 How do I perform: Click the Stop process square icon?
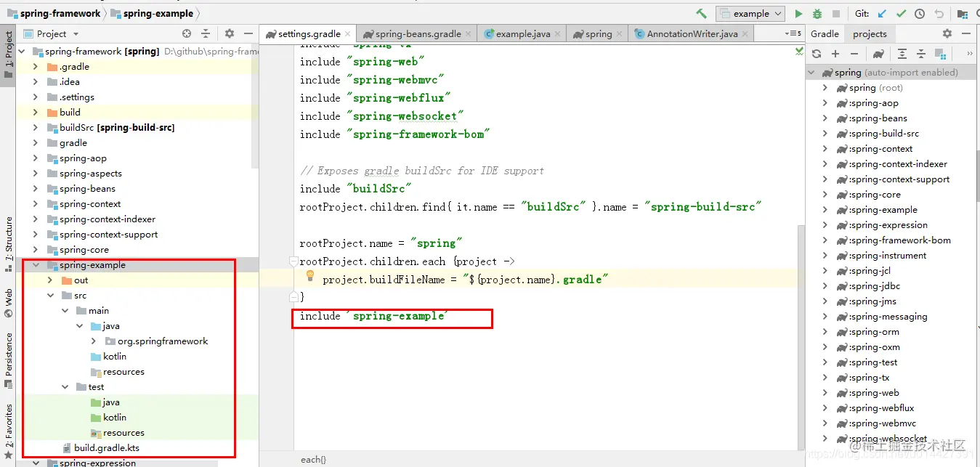[x=835, y=14]
